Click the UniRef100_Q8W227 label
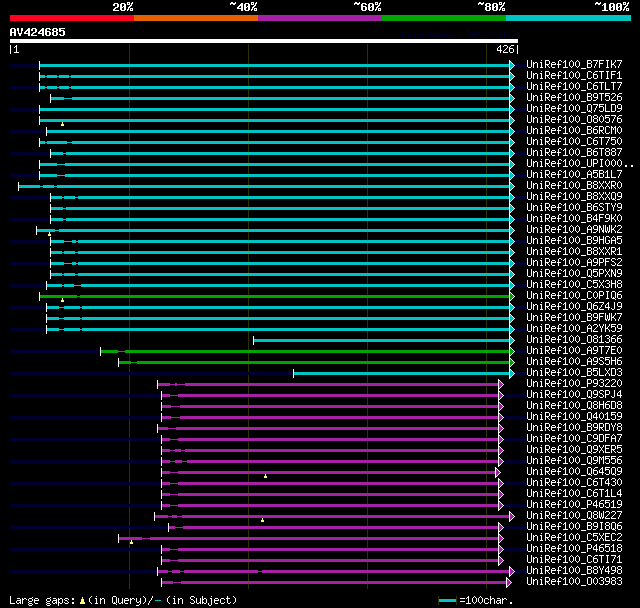This screenshot has height=608, width=640. point(574,516)
